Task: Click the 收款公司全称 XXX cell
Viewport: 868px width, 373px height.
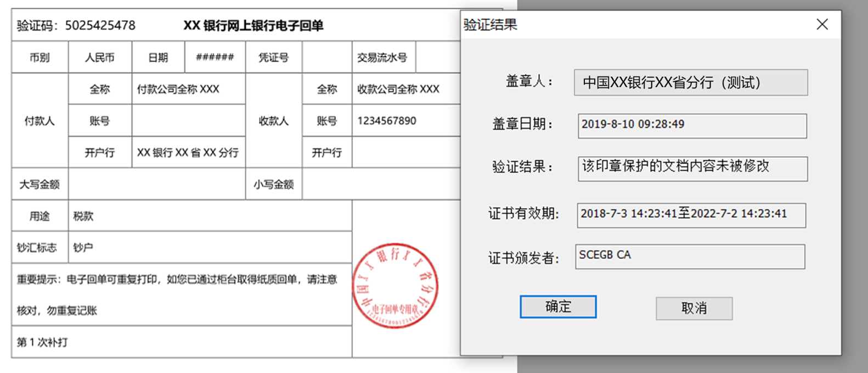Action: point(398,89)
